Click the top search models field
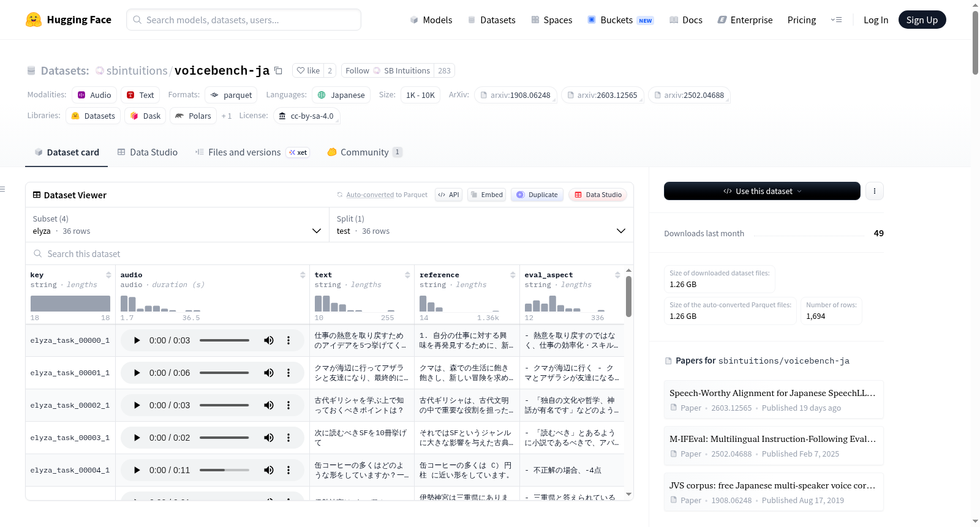 244,20
